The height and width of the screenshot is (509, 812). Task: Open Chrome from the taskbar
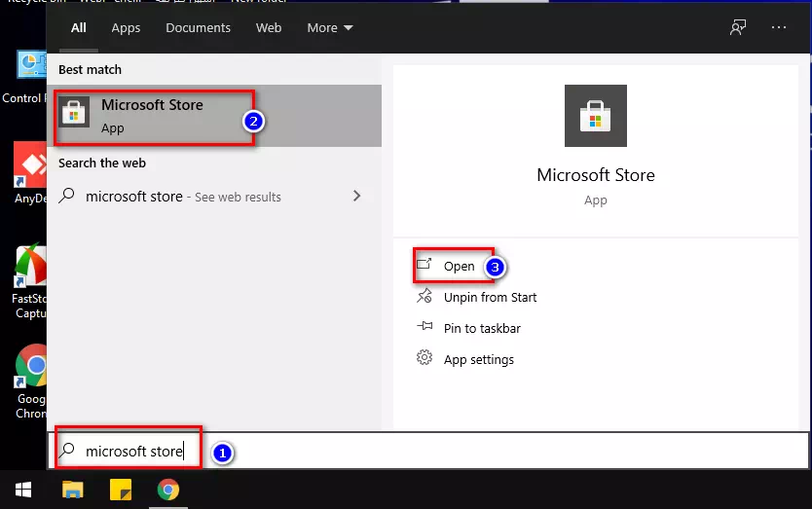click(168, 490)
